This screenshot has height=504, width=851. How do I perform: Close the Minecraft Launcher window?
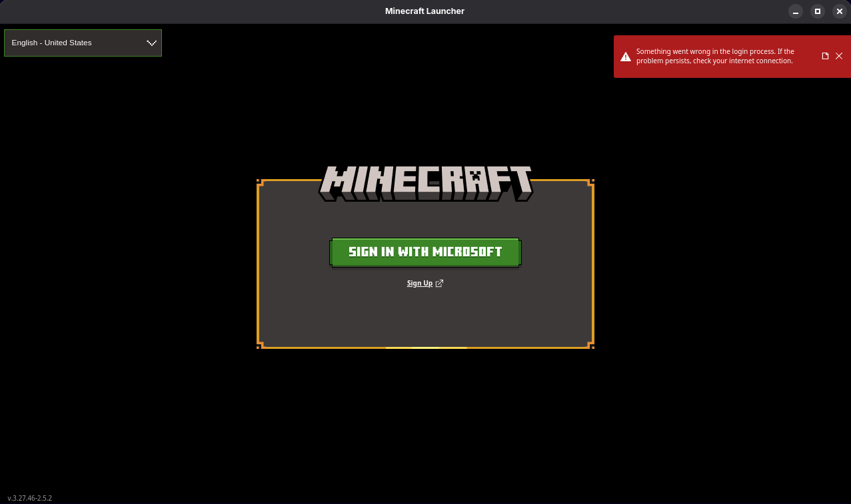pos(840,11)
